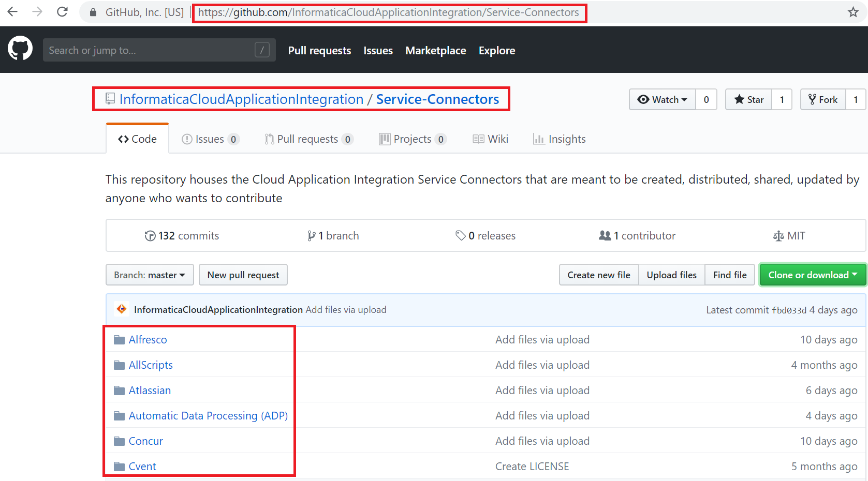Click the people icon next to 1 contributor
This screenshot has width=868, height=481.
pos(605,235)
